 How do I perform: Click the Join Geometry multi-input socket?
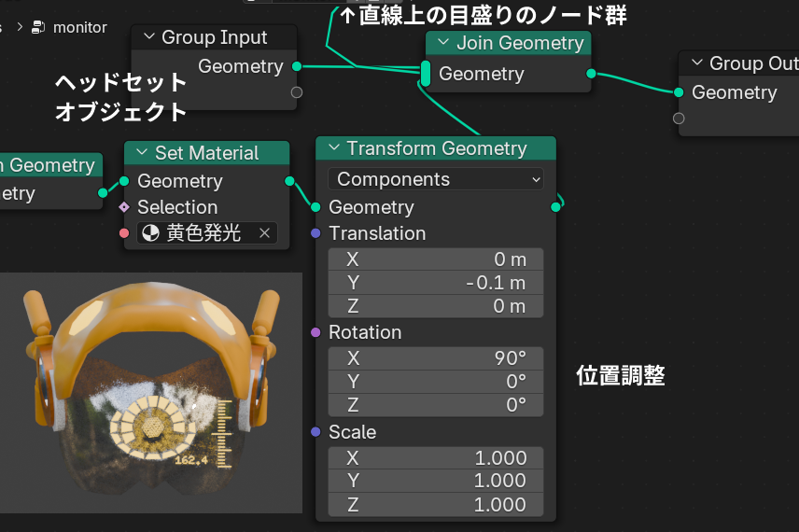click(426, 74)
